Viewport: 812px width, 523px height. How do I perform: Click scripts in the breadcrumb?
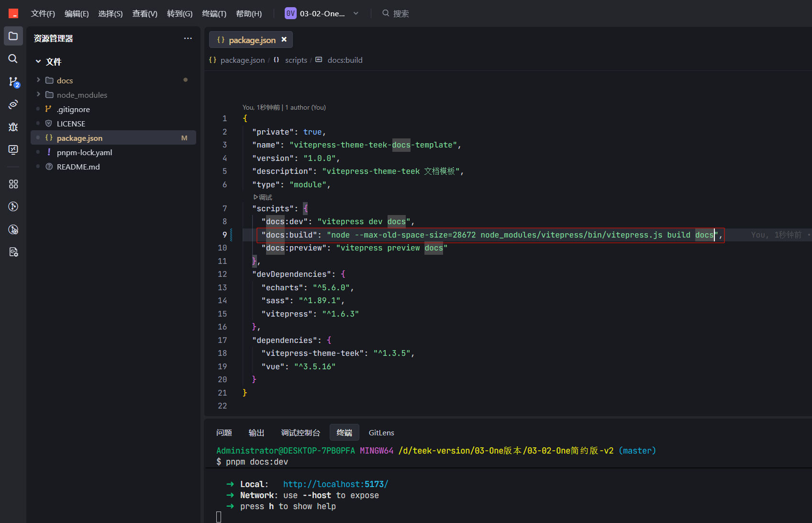point(296,60)
